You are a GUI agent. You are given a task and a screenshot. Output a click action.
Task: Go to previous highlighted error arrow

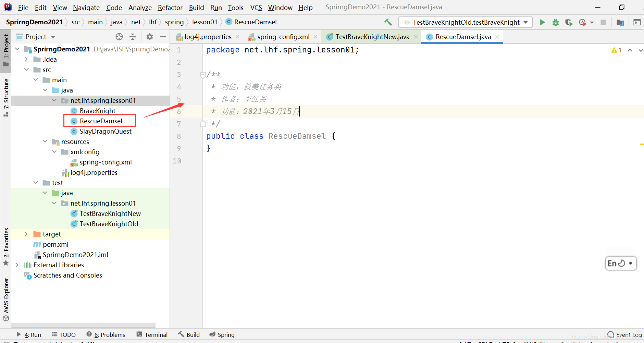[x=630, y=50]
